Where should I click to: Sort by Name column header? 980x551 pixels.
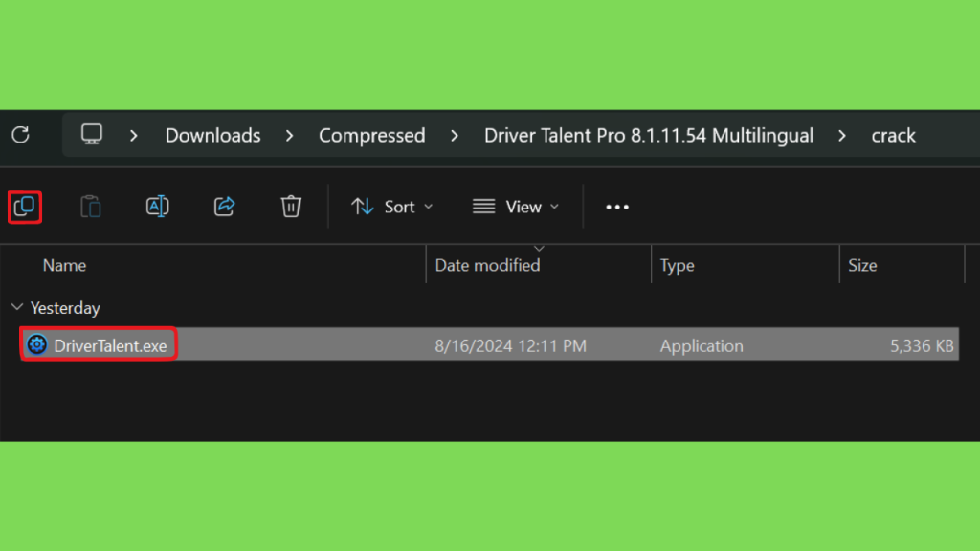pos(64,266)
